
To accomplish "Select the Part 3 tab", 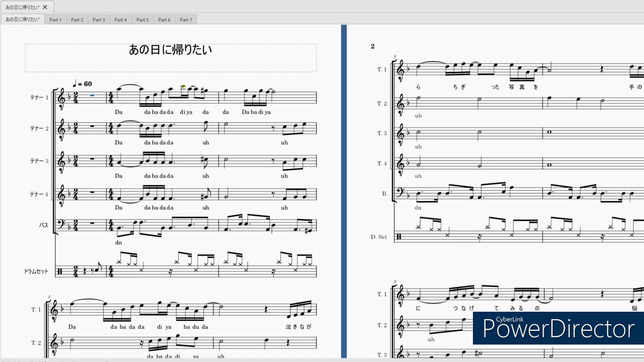I will pos(99,20).
